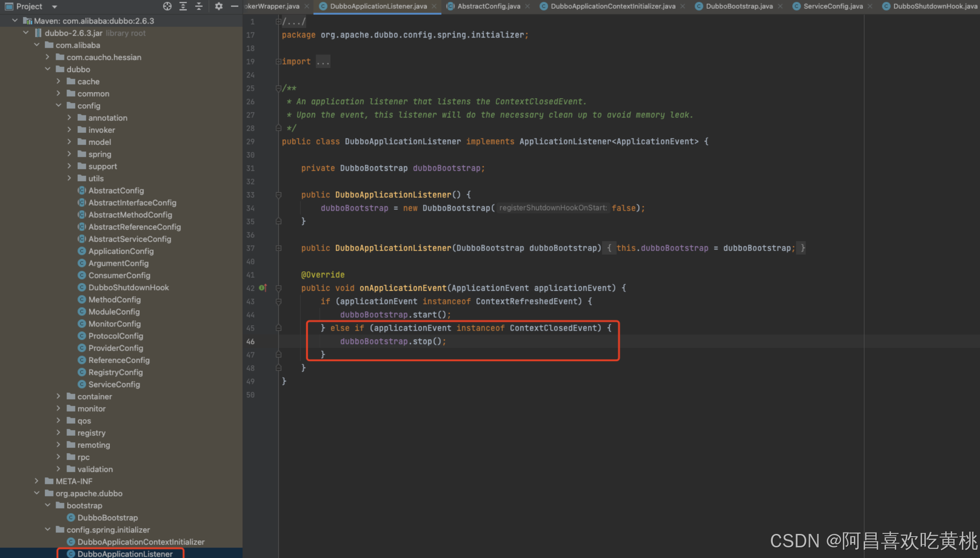The image size is (980, 558).
Task: Expand the META-INF folder
Action: 37,481
